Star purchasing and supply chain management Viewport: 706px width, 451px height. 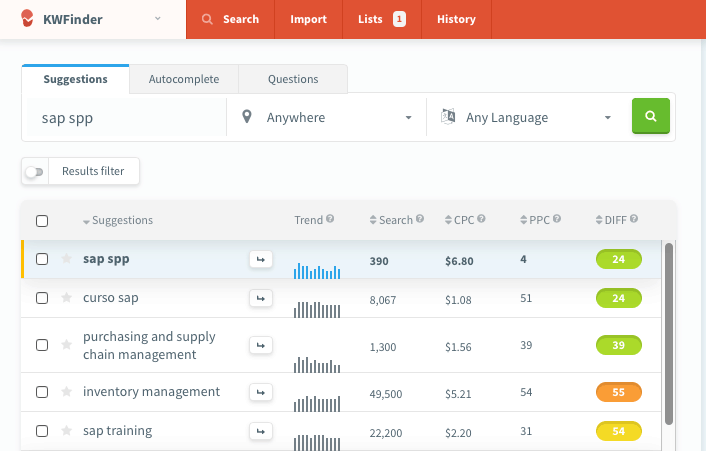(66, 345)
